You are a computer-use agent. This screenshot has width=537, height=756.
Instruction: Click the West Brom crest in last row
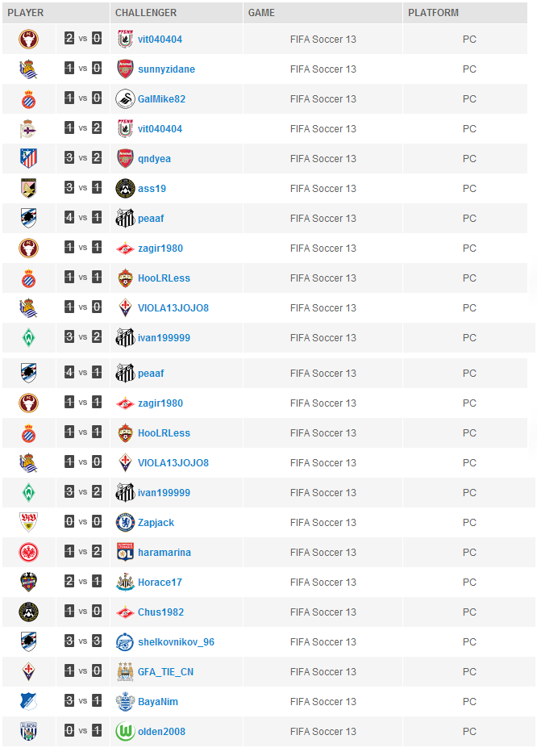tap(28, 731)
